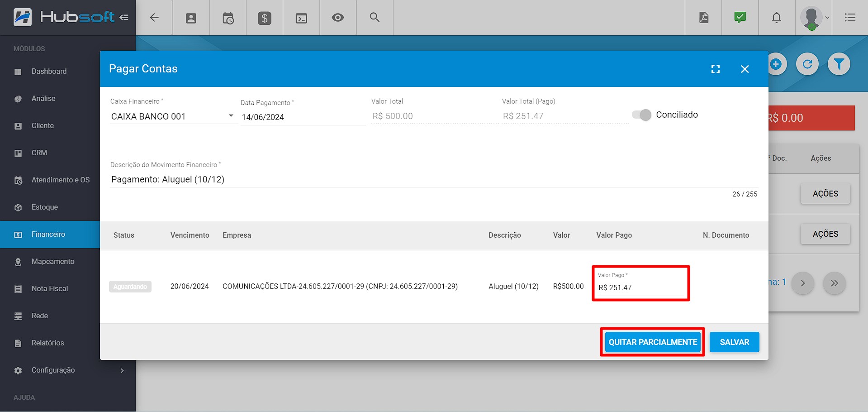Toggle the Conciliado switch

click(642, 115)
